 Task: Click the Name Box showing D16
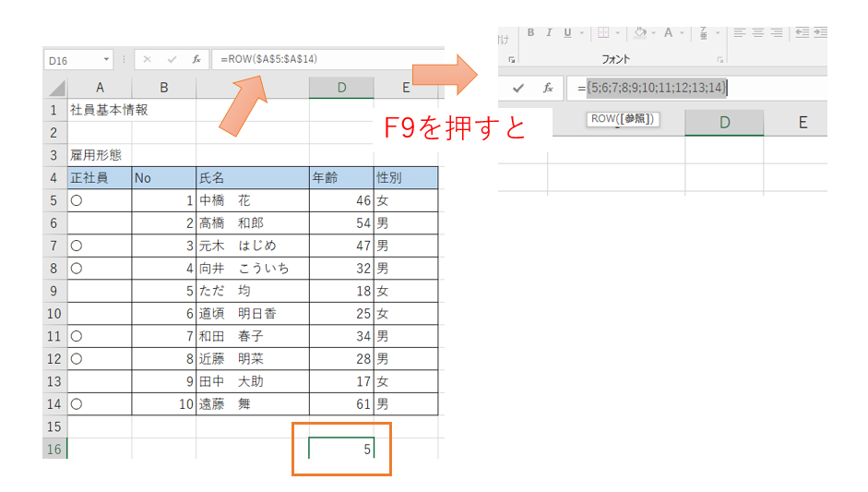click(72, 60)
